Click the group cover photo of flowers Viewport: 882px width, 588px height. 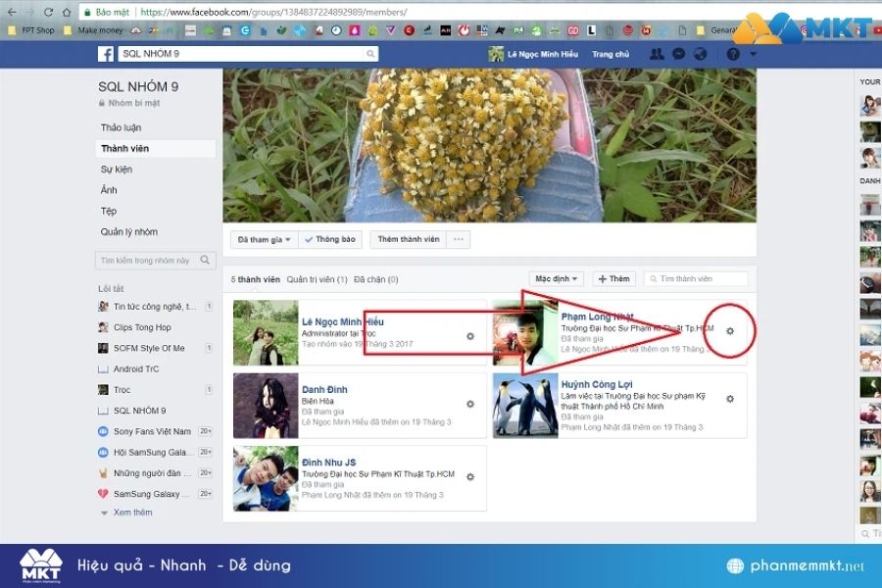pos(489,146)
